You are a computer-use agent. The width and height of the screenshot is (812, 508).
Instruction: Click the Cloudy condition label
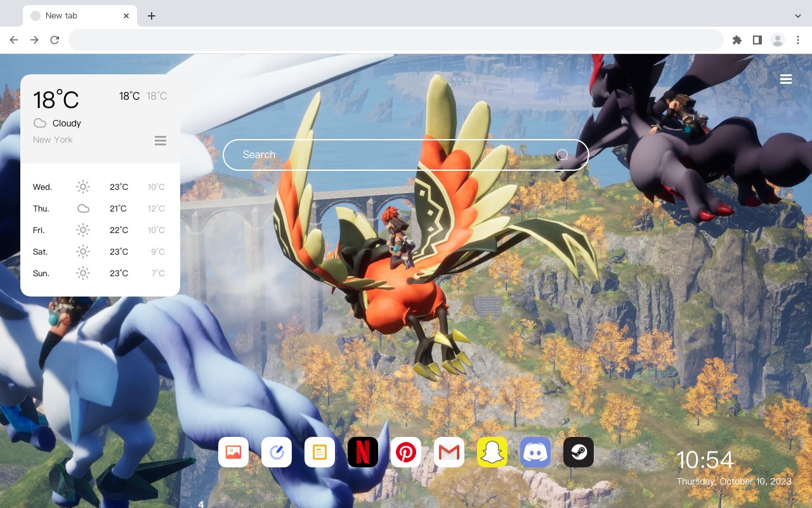point(67,123)
